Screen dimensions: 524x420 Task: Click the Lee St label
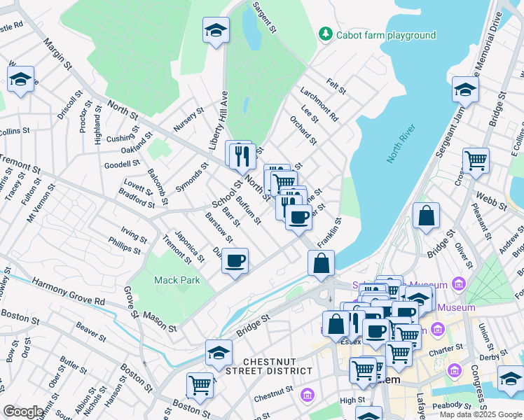point(310,114)
